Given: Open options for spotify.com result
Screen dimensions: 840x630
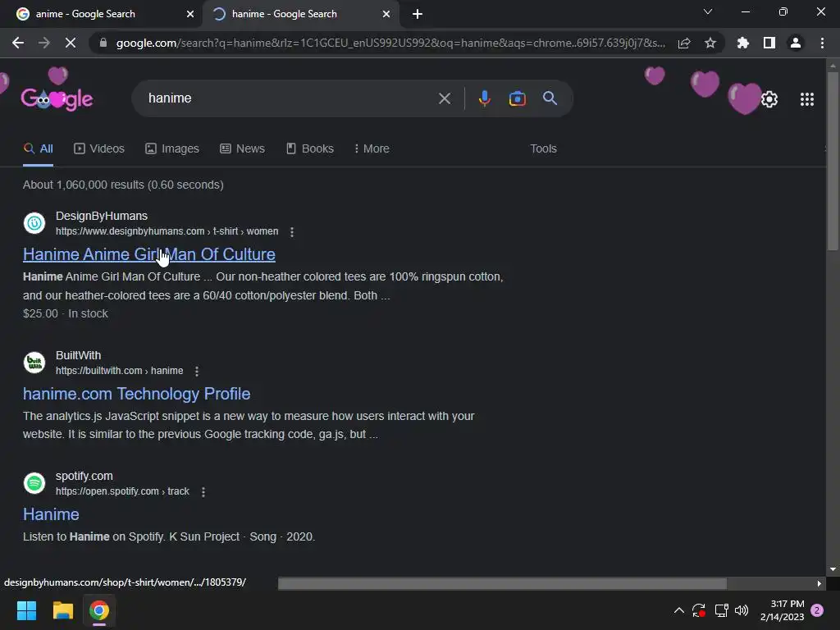Looking at the screenshot, I should click(203, 492).
